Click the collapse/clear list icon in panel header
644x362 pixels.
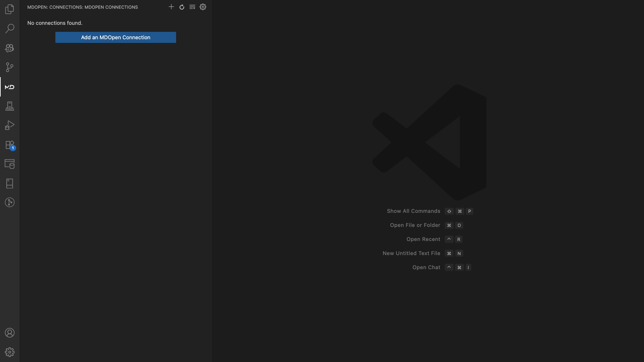[192, 7]
